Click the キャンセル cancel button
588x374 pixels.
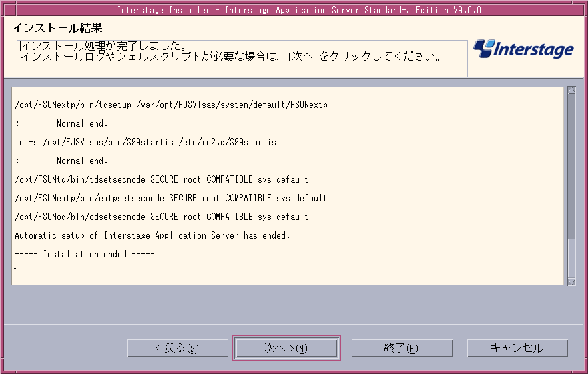click(x=517, y=348)
